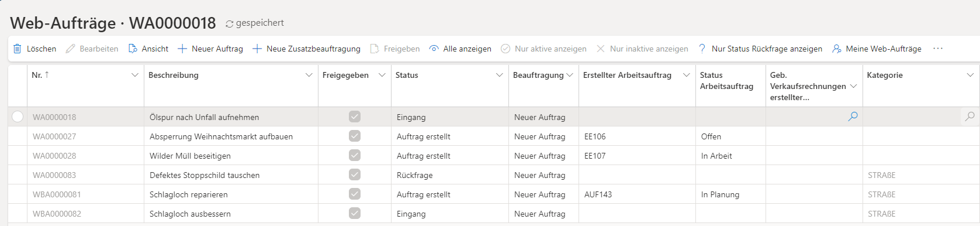Open Ansicht view icon

[x=133, y=49]
